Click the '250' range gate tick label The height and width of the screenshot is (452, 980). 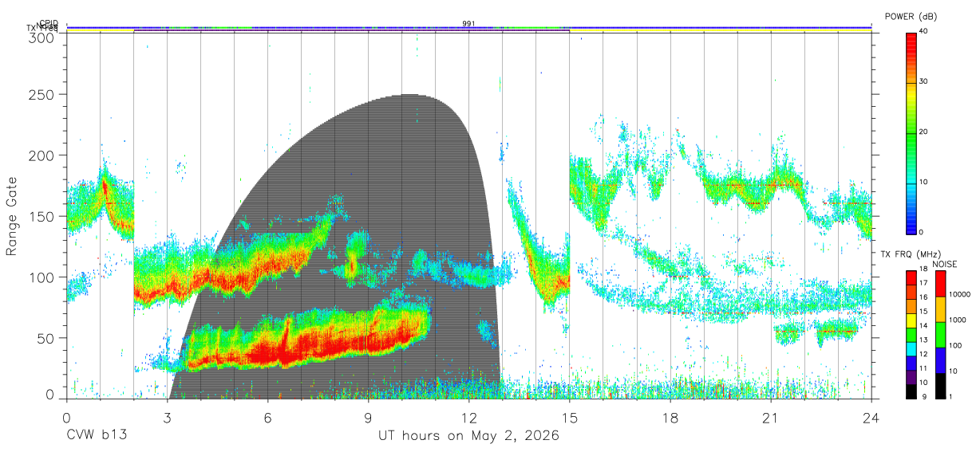[x=41, y=94]
